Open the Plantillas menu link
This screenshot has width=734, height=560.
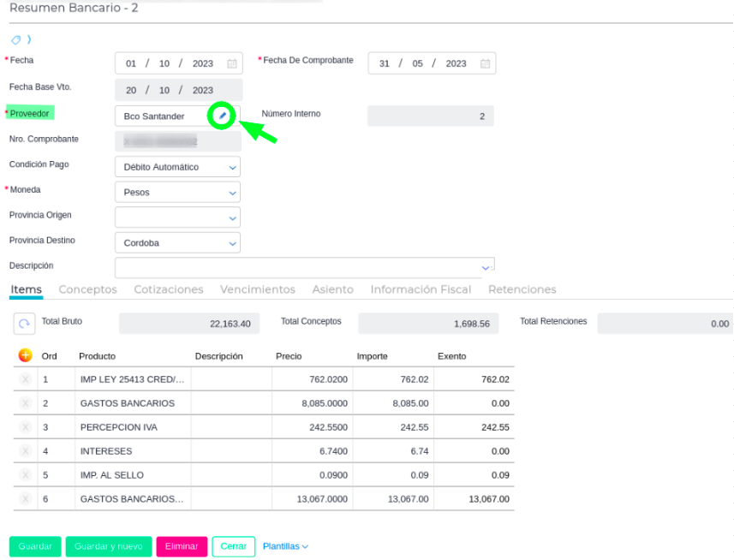click(x=285, y=546)
